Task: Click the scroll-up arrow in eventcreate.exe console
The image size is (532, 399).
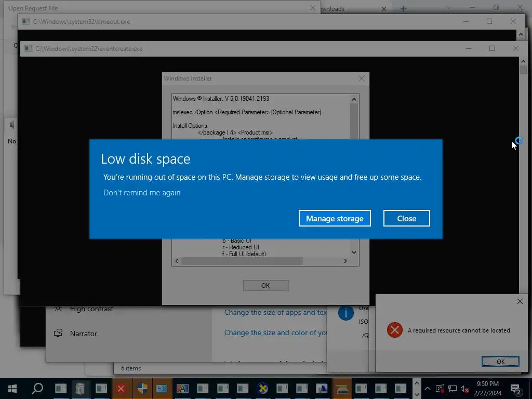Action: click(523, 61)
